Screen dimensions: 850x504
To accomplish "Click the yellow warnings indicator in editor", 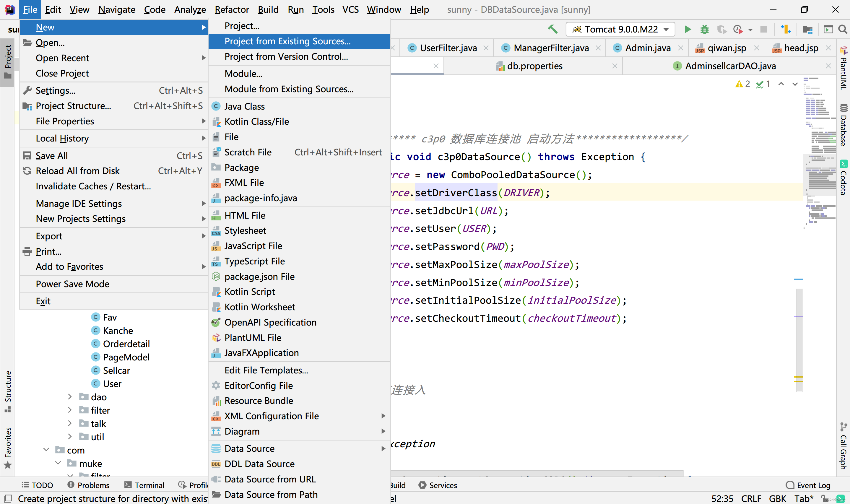I will [743, 84].
